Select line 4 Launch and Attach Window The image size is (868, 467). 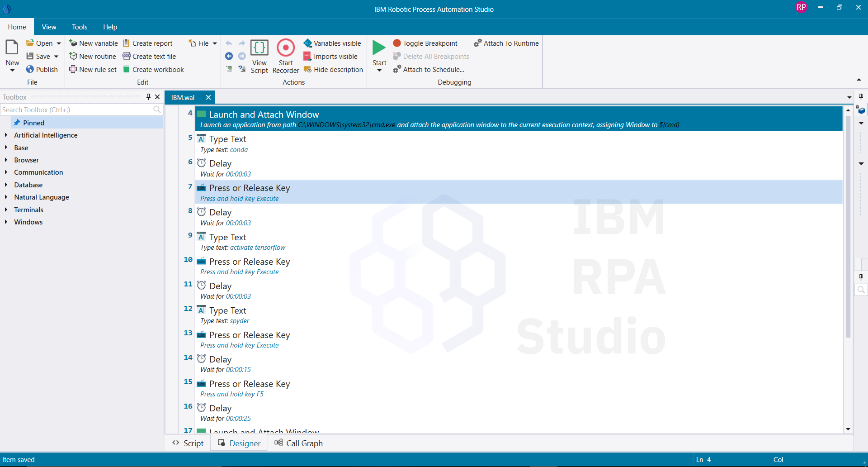pos(519,119)
